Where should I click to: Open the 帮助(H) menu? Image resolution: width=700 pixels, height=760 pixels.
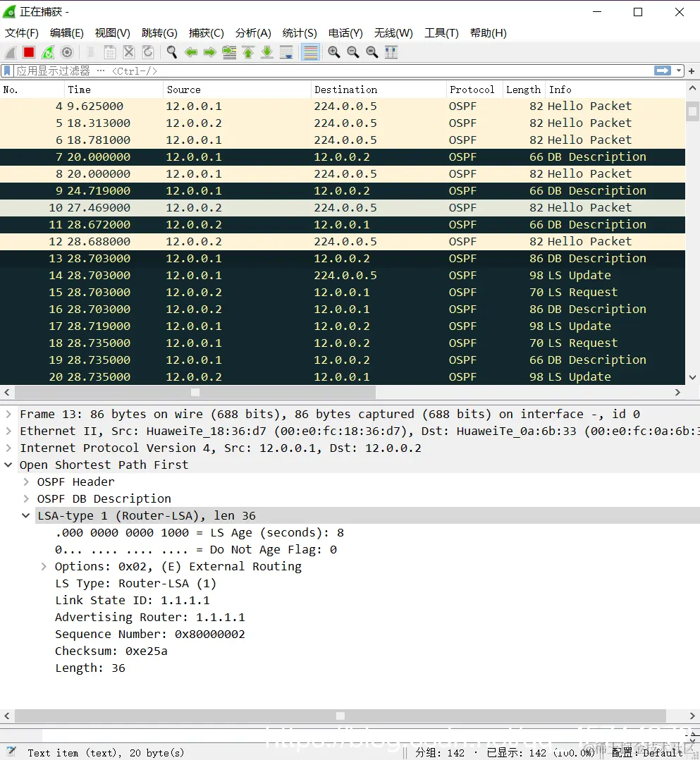click(489, 33)
